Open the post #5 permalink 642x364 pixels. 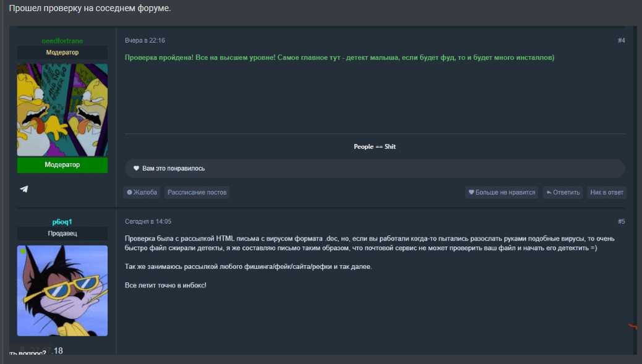(621, 222)
